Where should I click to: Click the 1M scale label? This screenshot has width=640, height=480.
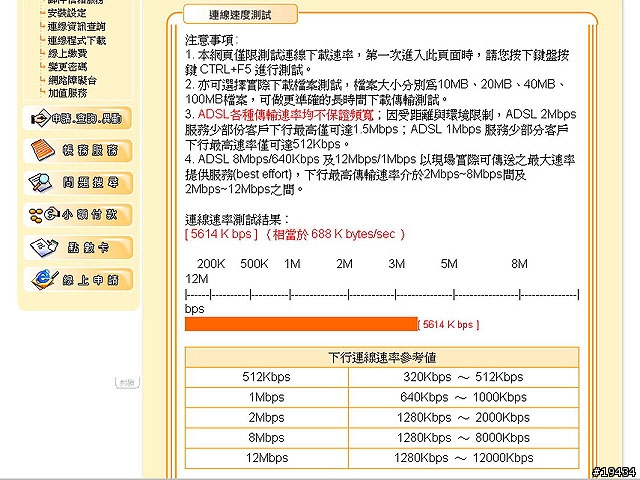click(292, 264)
